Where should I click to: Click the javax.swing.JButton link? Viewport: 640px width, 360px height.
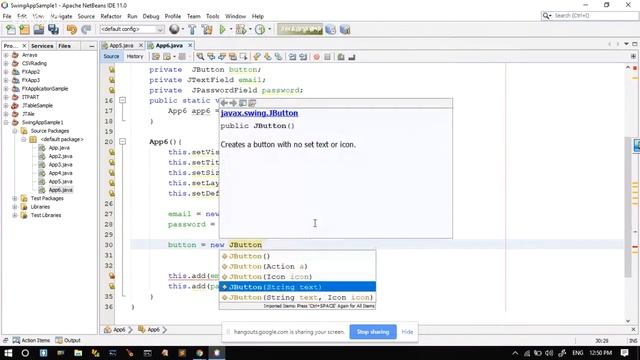(259, 113)
